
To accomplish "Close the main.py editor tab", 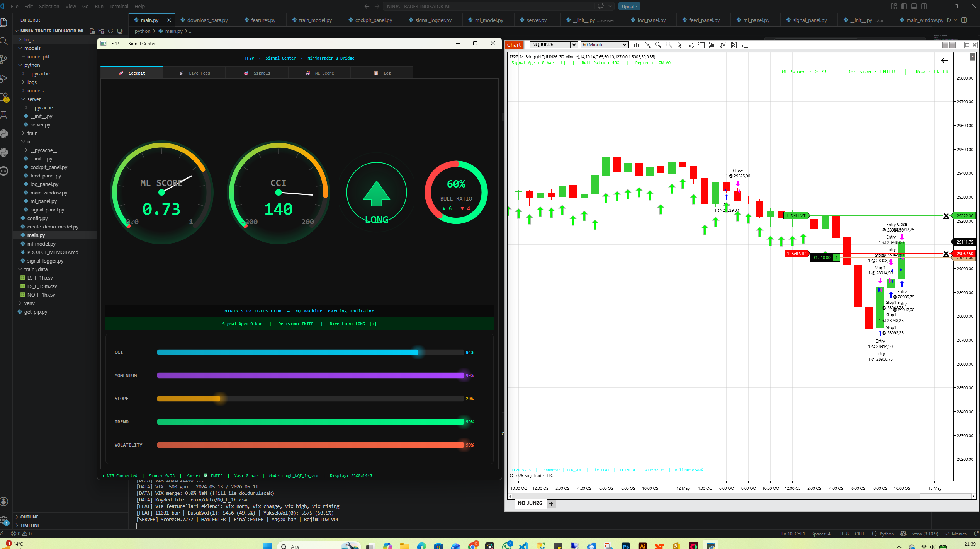I will 169,20.
